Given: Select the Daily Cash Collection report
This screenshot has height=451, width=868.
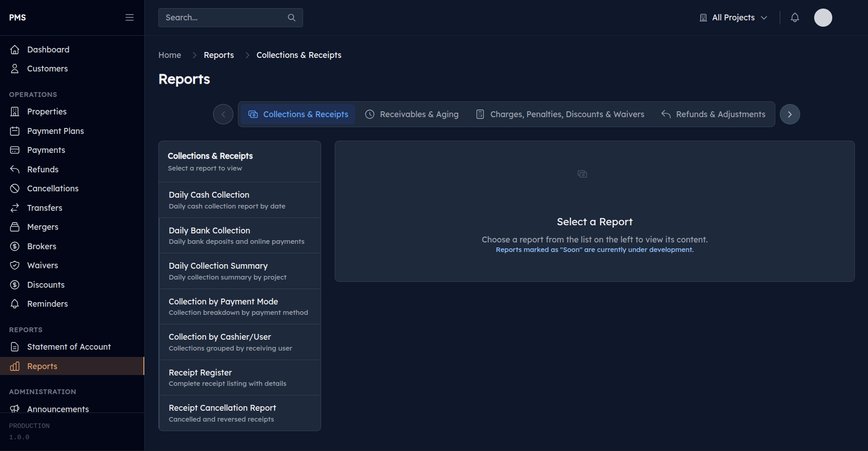Looking at the screenshot, I should point(239,199).
